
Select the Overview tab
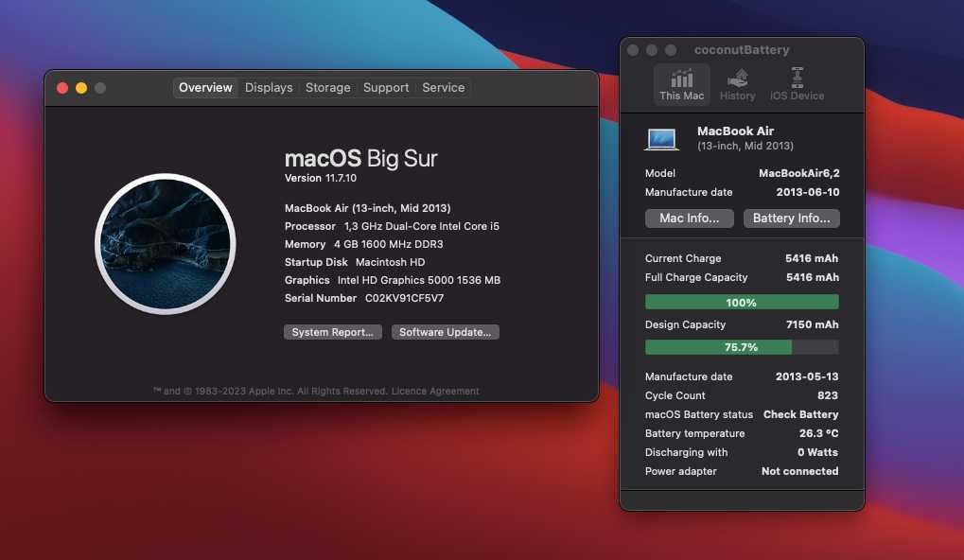[x=205, y=87]
